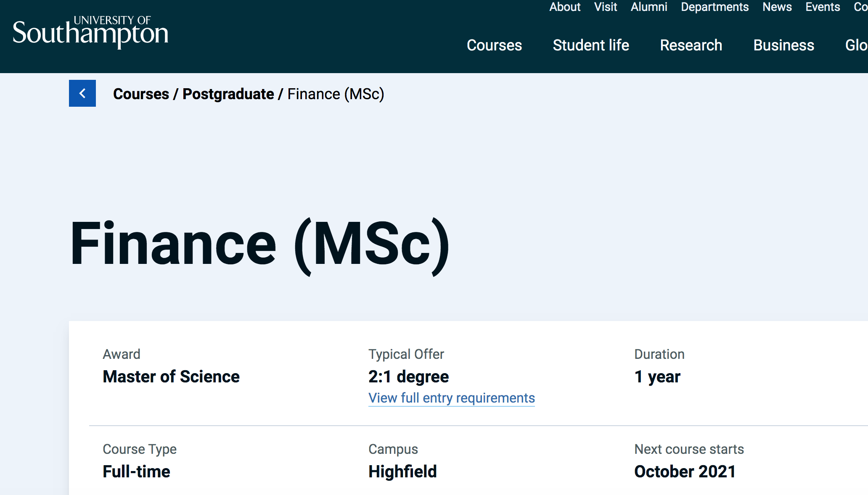
Task: Navigate to the Departments page
Action: point(715,7)
